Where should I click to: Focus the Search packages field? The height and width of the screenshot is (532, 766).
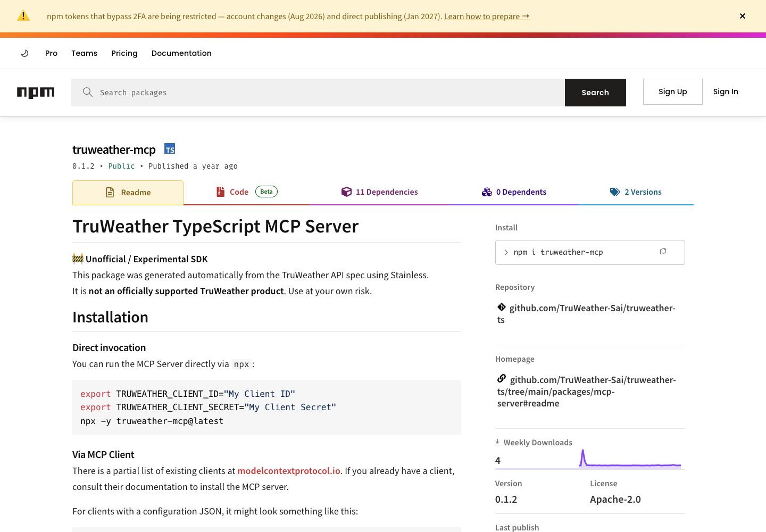[x=318, y=93]
